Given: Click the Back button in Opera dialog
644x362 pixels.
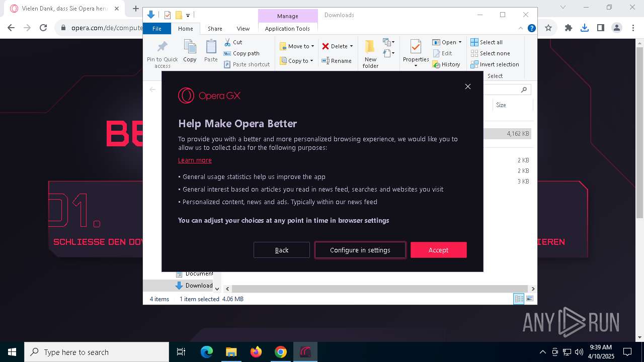Looking at the screenshot, I should tap(282, 250).
